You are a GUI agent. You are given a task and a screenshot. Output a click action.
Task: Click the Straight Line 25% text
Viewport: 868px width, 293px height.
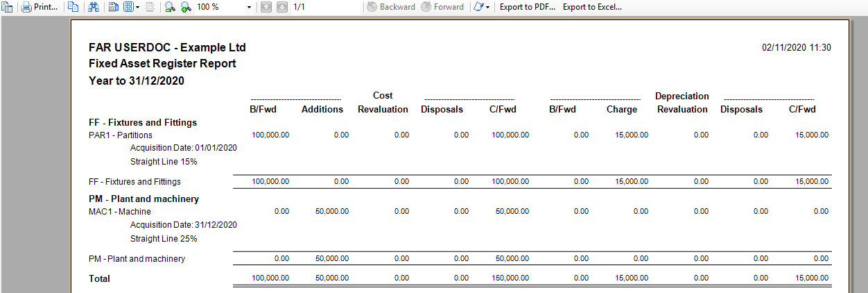[164, 239]
